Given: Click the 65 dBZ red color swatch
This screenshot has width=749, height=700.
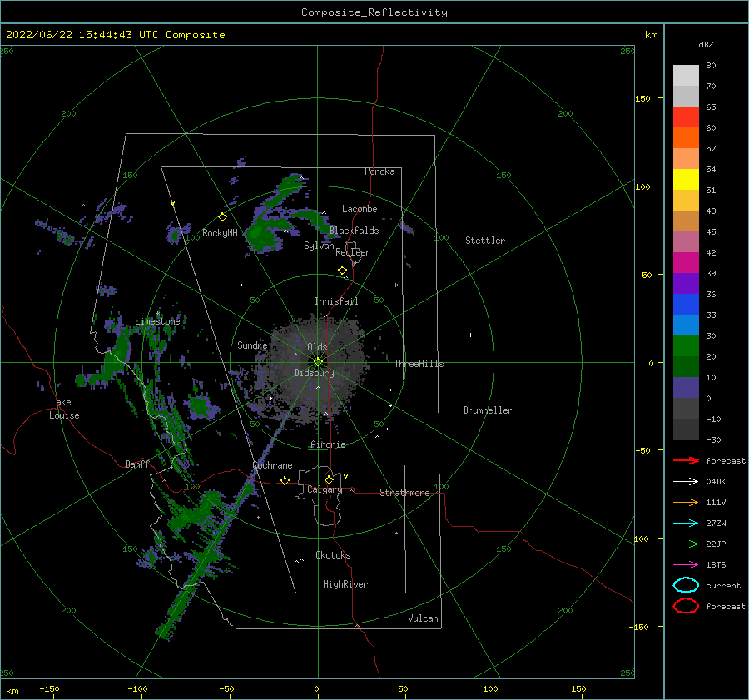Looking at the screenshot, I should 686,117.
